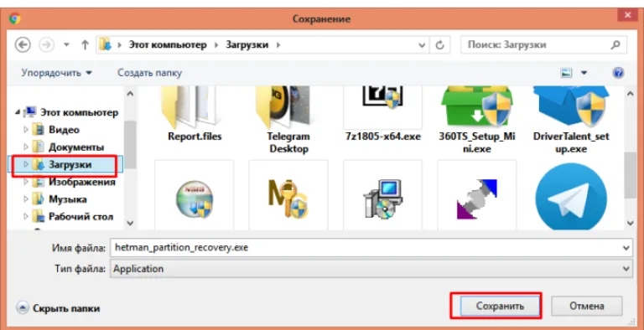
Task: Open recent locations dropdown arrow
Action: (66, 45)
